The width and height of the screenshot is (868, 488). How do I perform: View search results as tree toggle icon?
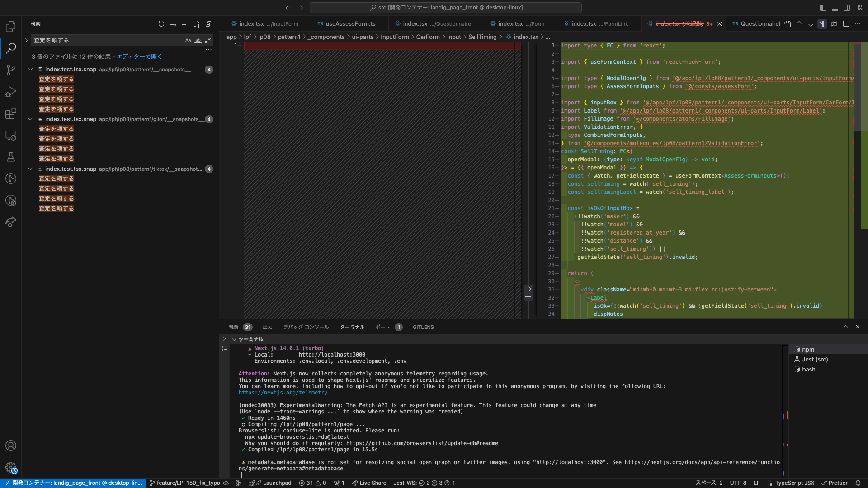(185, 24)
